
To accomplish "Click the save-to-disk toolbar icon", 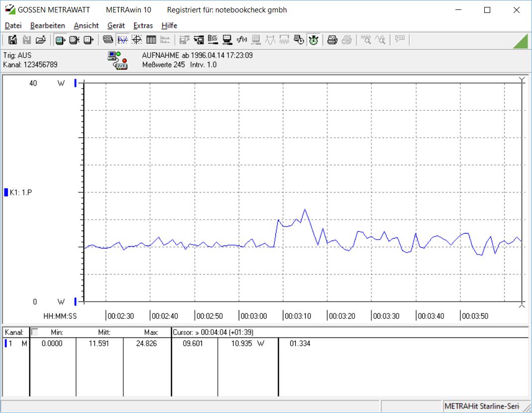I will point(12,40).
